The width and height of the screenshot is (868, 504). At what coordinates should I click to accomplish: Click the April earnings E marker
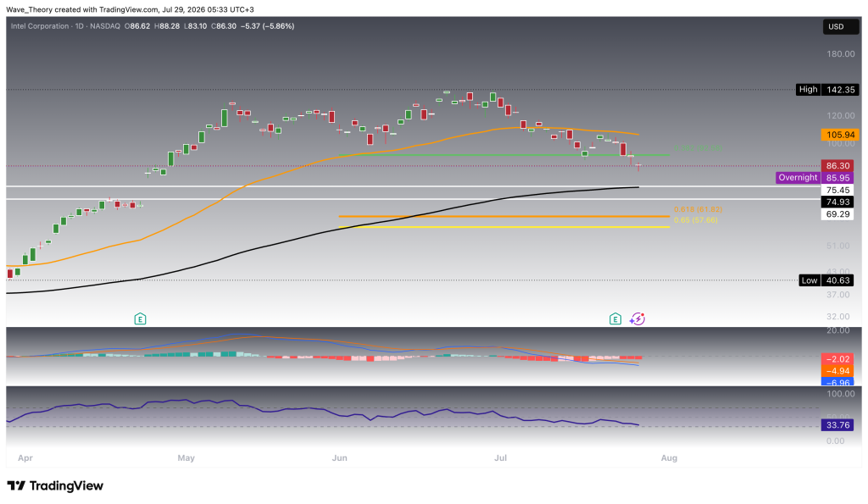click(140, 318)
